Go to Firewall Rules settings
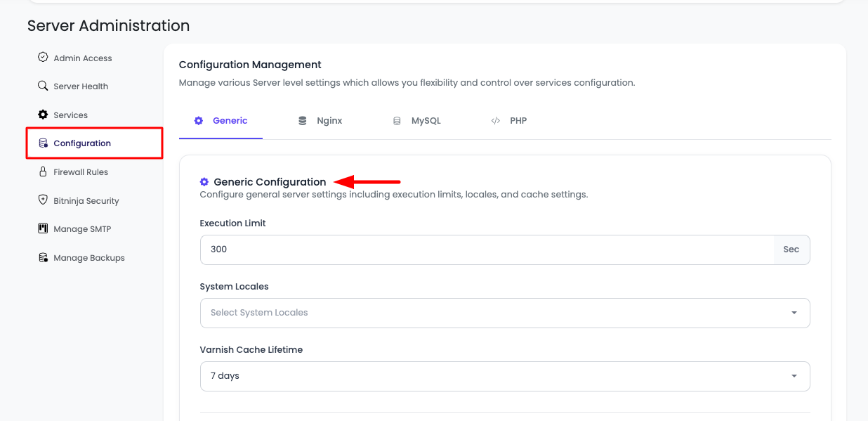The height and width of the screenshot is (421, 868). pos(81,171)
